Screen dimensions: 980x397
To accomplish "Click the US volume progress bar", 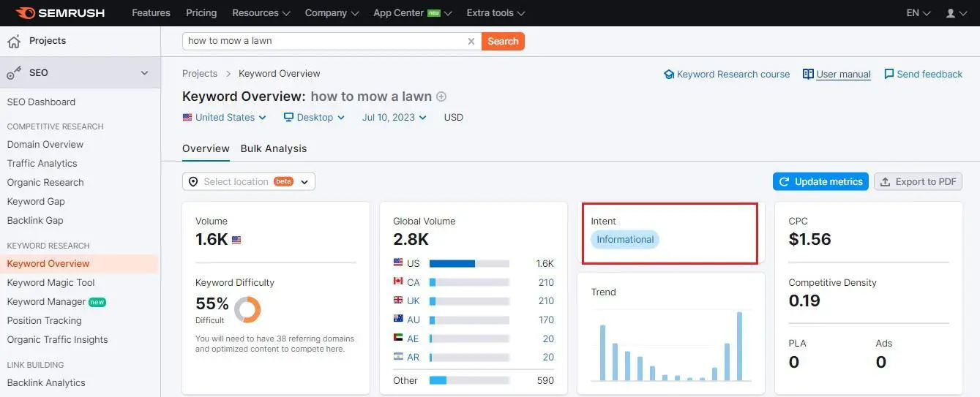I will (x=469, y=263).
